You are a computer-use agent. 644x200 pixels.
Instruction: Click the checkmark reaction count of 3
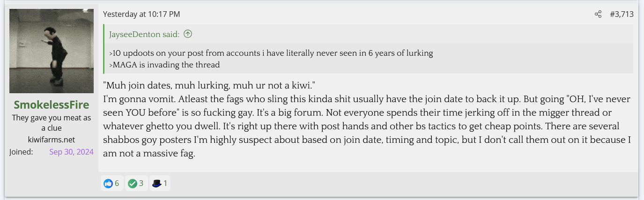coord(141,184)
